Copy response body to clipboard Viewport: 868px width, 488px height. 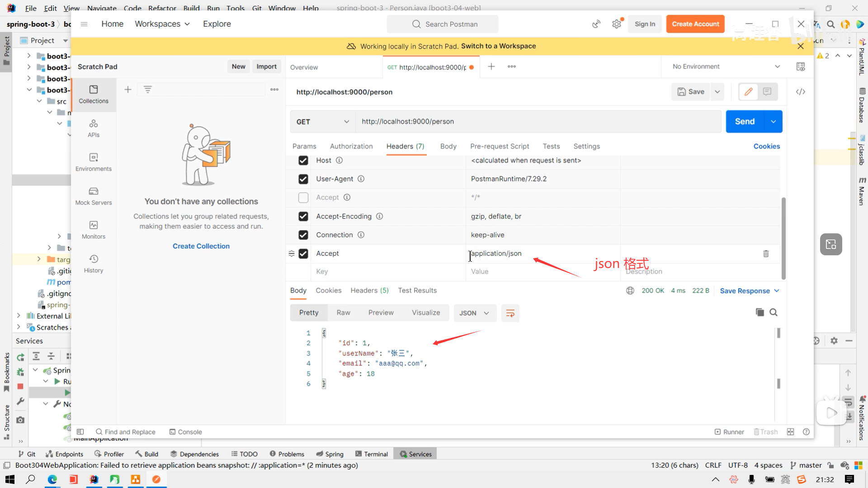759,312
